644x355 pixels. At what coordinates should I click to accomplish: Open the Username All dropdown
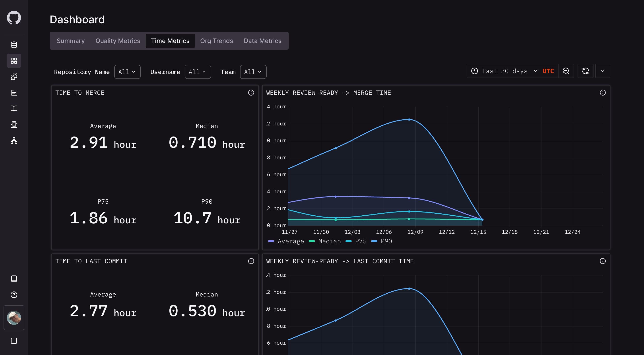coord(198,72)
